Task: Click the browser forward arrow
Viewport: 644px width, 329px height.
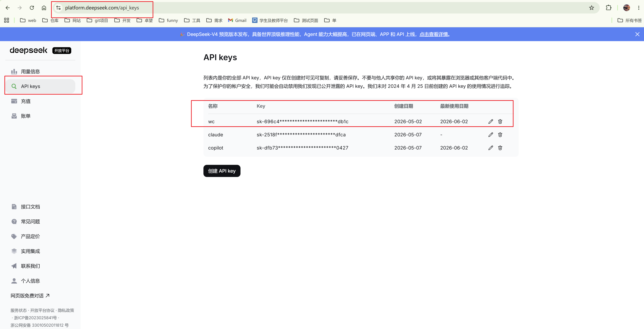Action: (x=20, y=8)
